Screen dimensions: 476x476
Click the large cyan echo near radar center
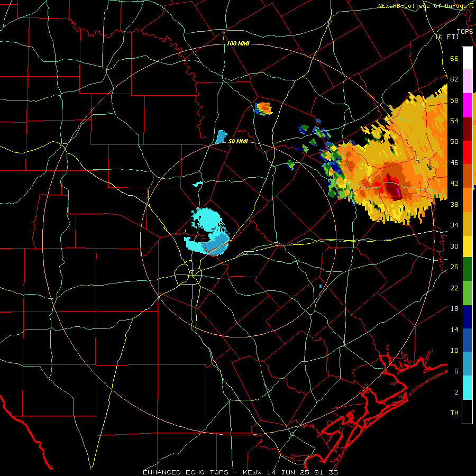click(x=207, y=231)
